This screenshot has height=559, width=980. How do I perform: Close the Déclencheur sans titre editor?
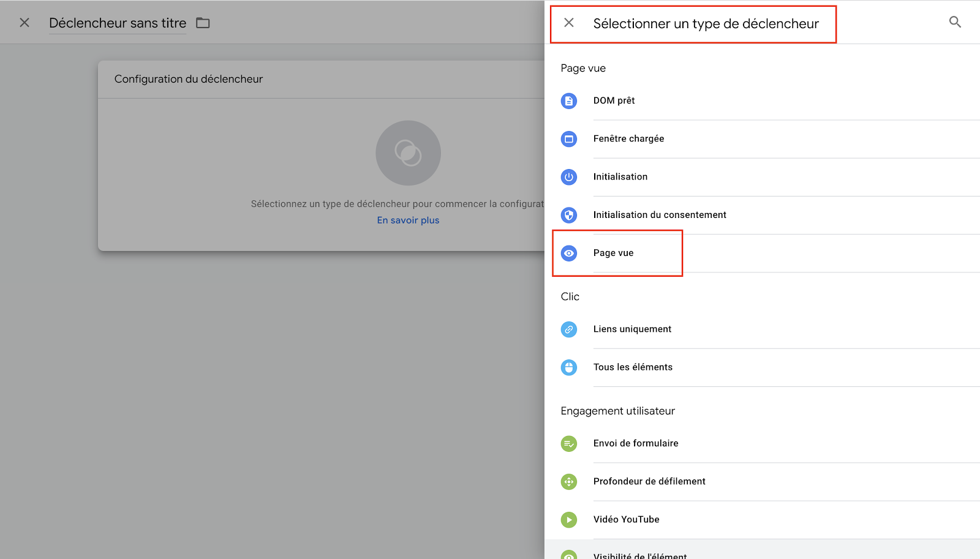pyautogui.click(x=24, y=23)
